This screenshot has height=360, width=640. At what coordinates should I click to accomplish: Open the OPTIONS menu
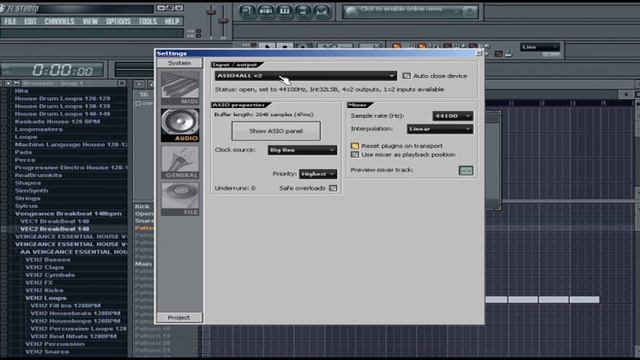118,21
